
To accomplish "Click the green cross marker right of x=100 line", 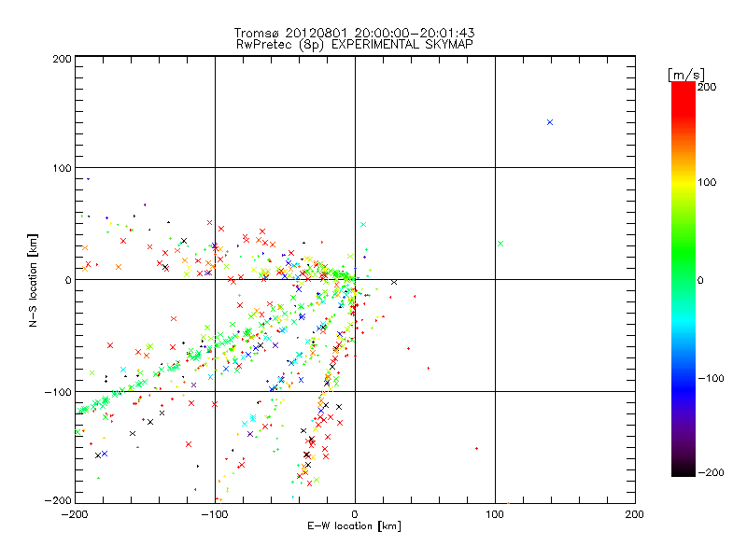I will pyautogui.click(x=500, y=244).
